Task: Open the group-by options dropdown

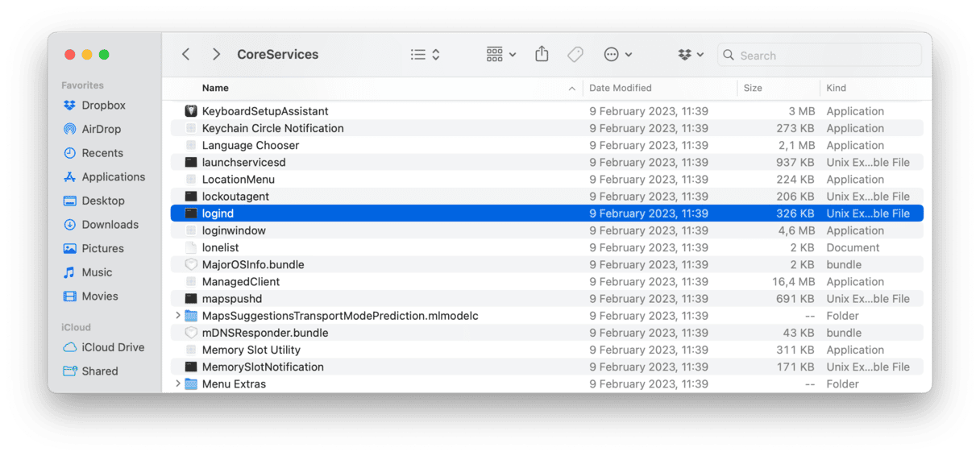Action: tap(501, 55)
